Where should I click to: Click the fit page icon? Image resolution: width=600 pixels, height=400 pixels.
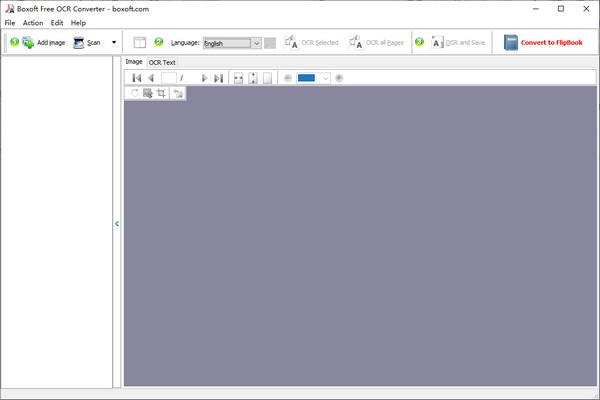pos(267,78)
